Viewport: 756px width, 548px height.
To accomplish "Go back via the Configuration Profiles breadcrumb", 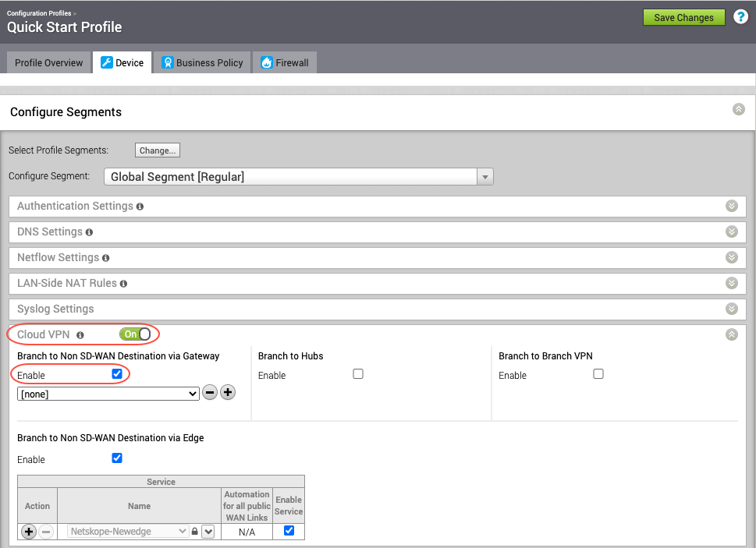I will click(x=38, y=12).
